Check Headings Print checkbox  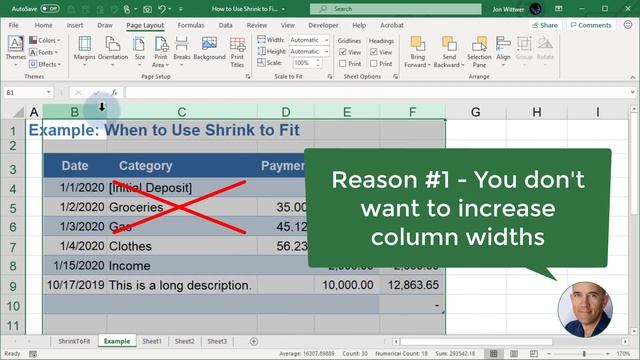coord(373,63)
